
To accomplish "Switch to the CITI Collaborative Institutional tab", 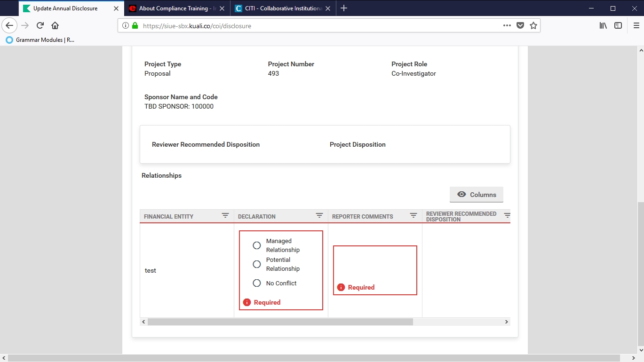I will pos(280,8).
